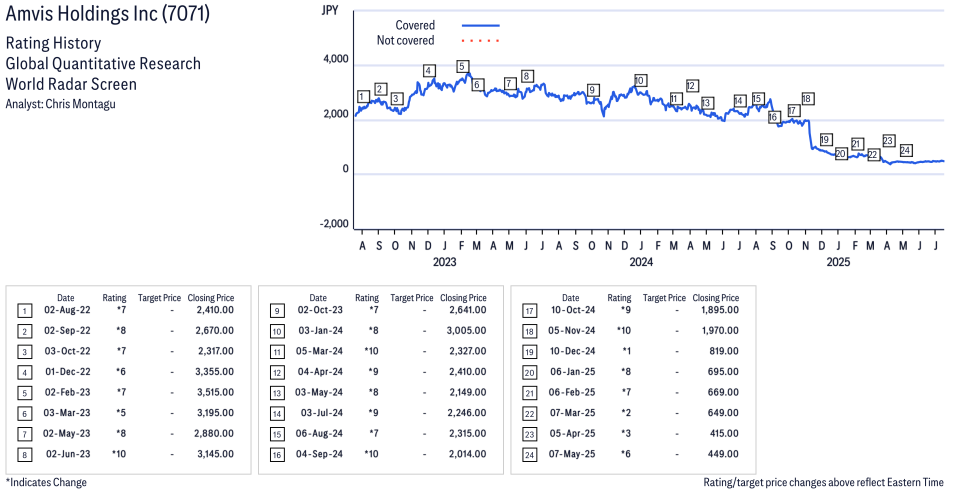Click table row number box 16
955x489 pixels.
(x=277, y=455)
